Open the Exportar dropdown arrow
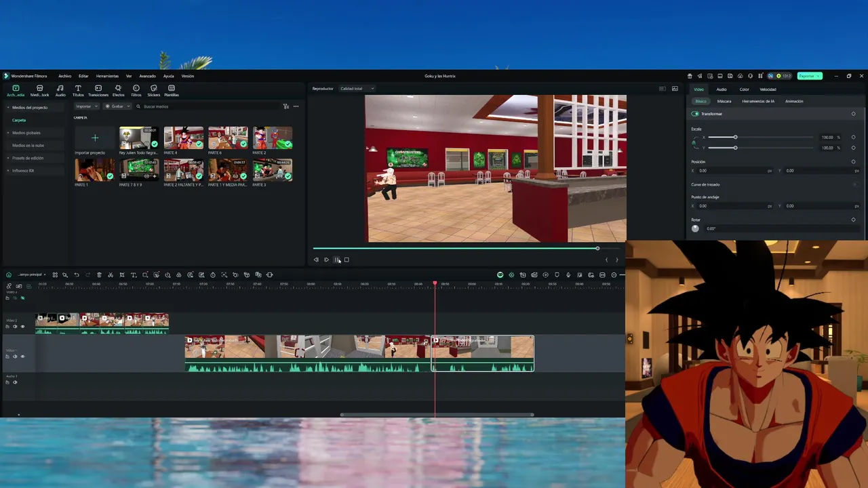The width and height of the screenshot is (868, 488). click(x=818, y=76)
